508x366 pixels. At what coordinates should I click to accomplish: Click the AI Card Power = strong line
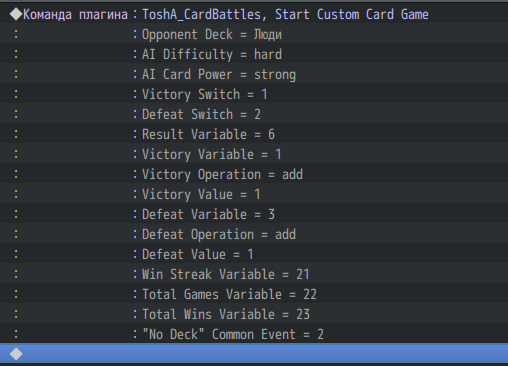pos(254,74)
